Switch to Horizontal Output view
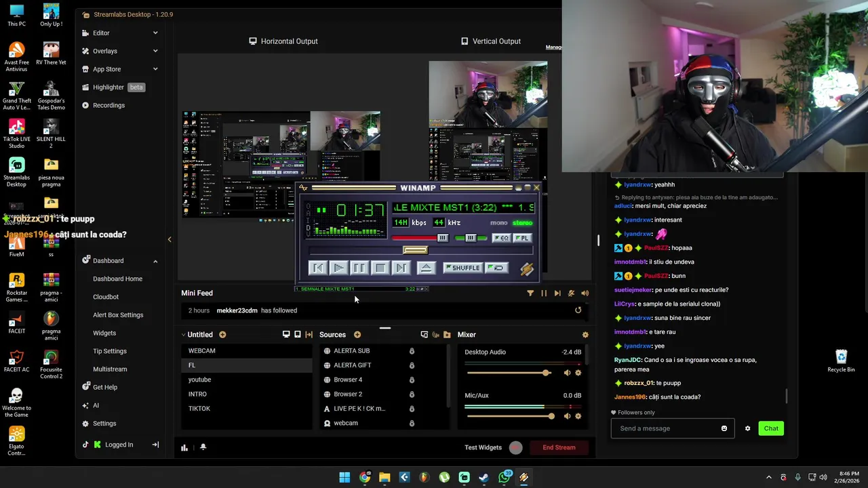The width and height of the screenshot is (868, 488). pos(283,41)
